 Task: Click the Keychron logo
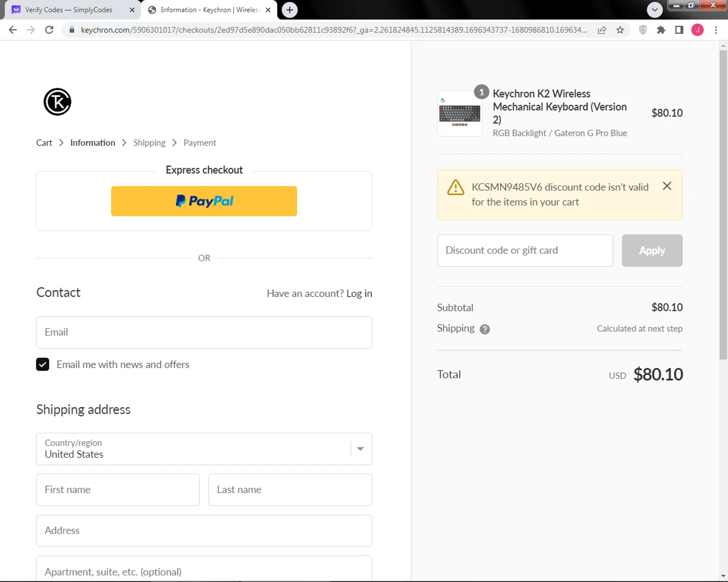(57, 102)
